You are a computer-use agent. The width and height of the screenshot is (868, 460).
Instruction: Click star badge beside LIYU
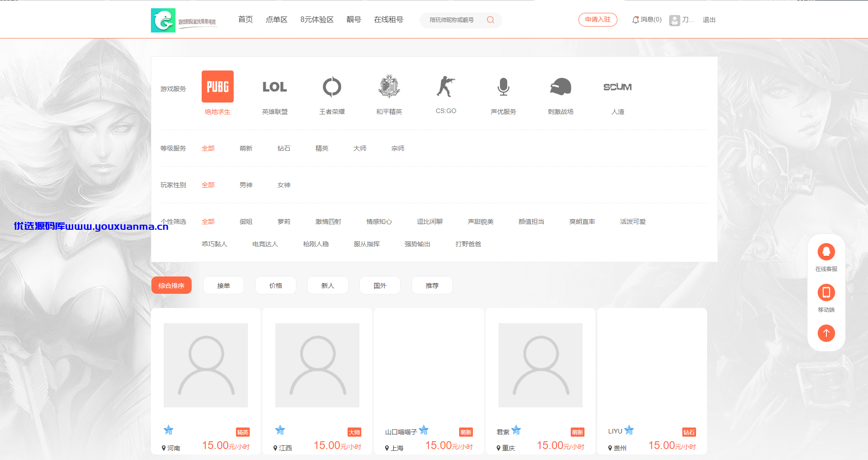click(629, 430)
